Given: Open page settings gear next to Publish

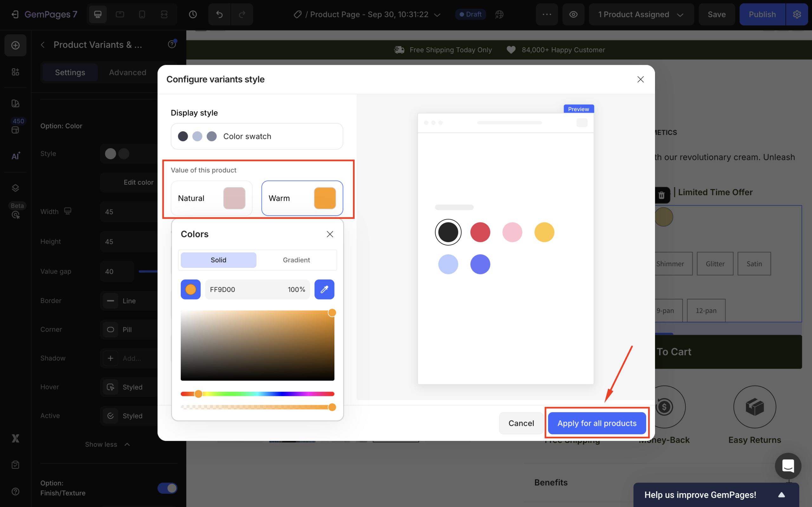Looking at the screenshot, I should (x=797, y=14).
